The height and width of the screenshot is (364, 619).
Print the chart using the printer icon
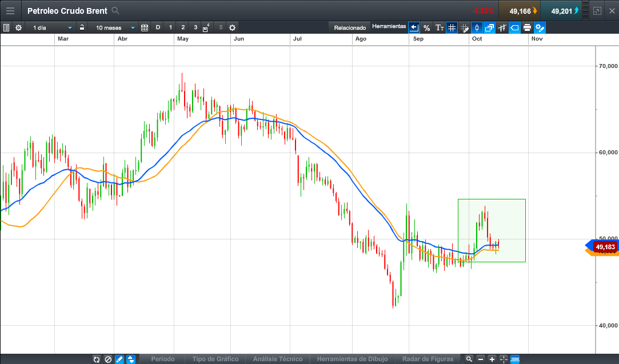click(x=527, y=27)
